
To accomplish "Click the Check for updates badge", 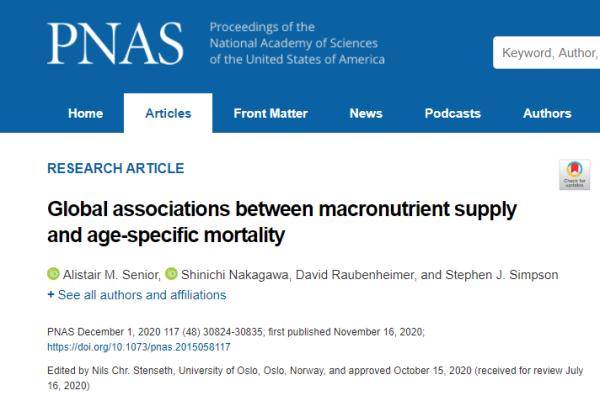I will 574,174.
